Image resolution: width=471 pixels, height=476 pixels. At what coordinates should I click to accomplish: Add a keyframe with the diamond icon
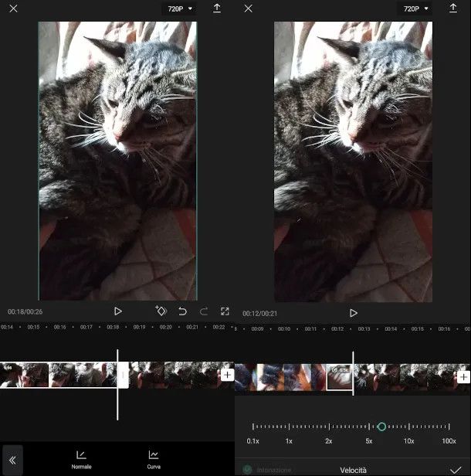(x=161, y=311)
